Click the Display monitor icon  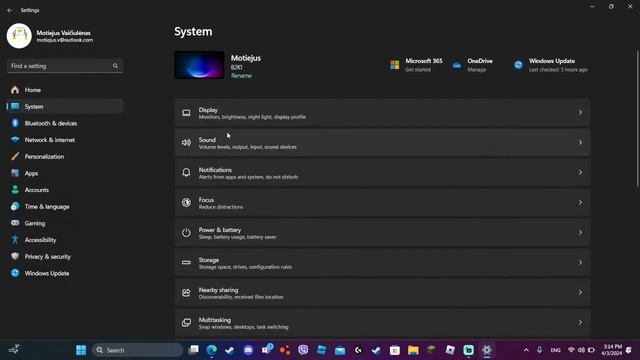[x=186, y=113]
